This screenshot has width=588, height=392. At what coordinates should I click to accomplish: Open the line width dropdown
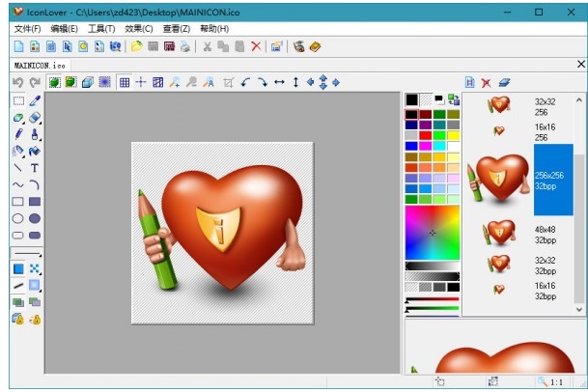coord(26,254)
